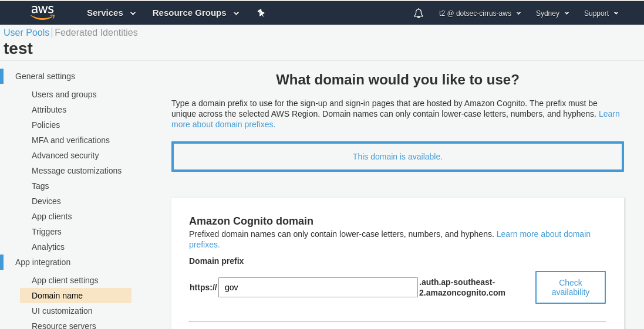Open MFA and verifications settings
The width and height of the screenshot is (644, 329).
pyautogui.click(x=70, y=140)
